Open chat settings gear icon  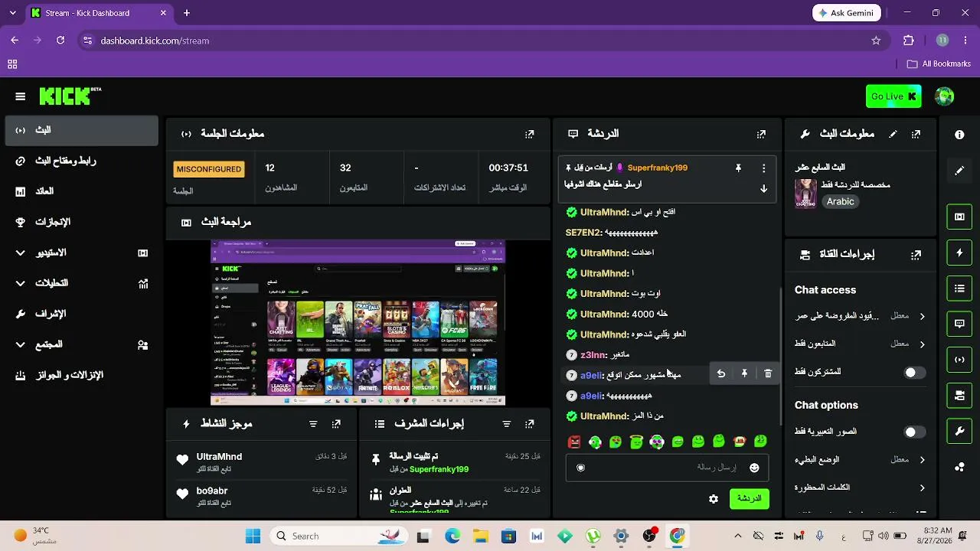pos(714,498)
